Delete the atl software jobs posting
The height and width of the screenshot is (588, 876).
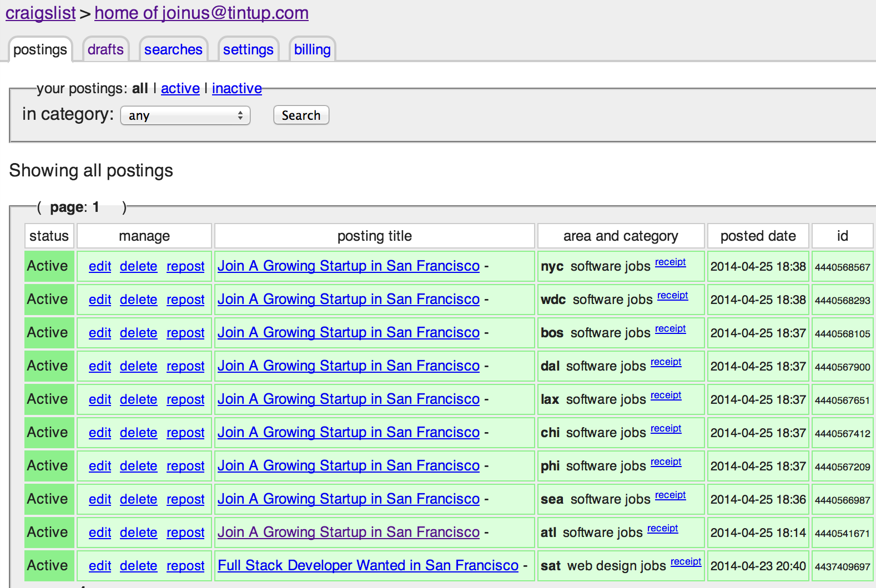click(139, 533)
